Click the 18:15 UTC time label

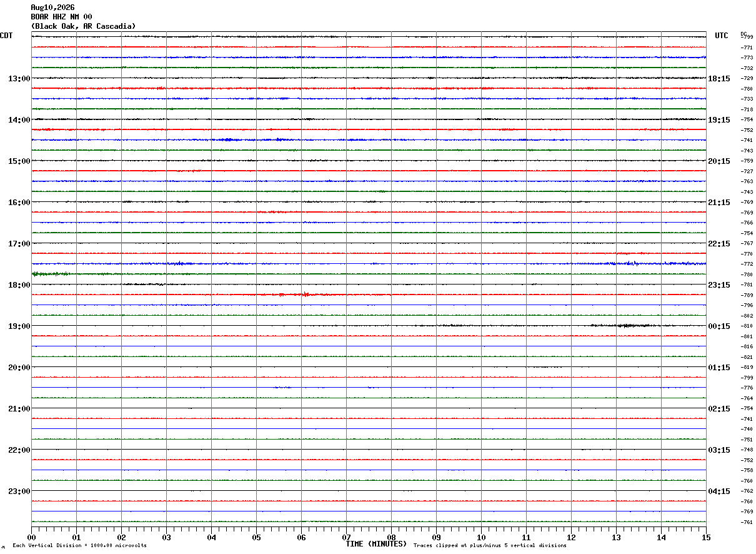pos(719,79)
